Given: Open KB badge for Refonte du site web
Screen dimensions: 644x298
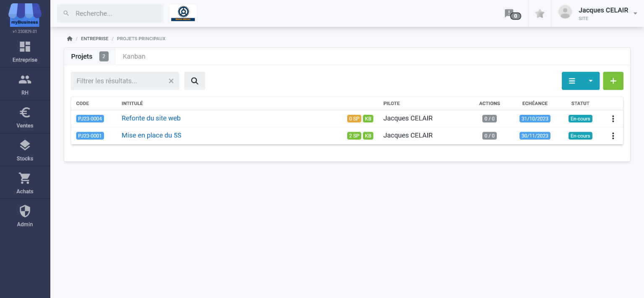Looking at the screenshot, I should tap(368, 119).
